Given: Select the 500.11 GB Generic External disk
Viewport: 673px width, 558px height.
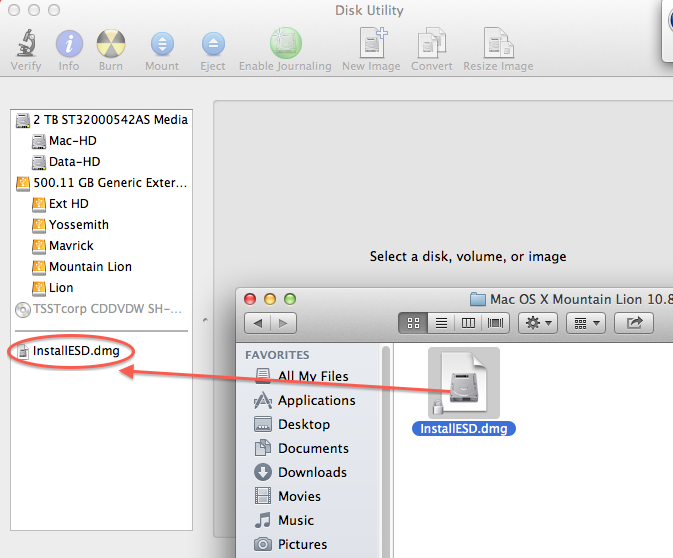Looking at the screenshot, I should 102,183.
